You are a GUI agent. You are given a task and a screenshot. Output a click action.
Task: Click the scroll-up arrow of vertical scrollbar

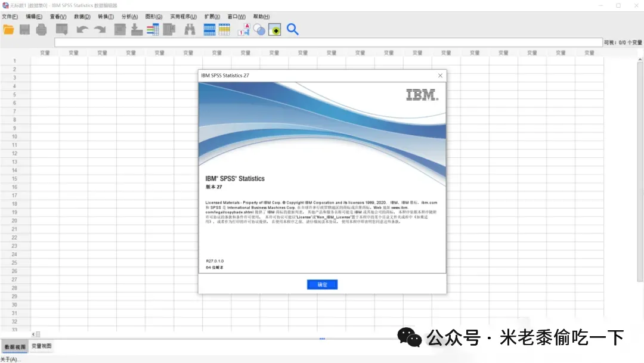(x=640, y=60)
